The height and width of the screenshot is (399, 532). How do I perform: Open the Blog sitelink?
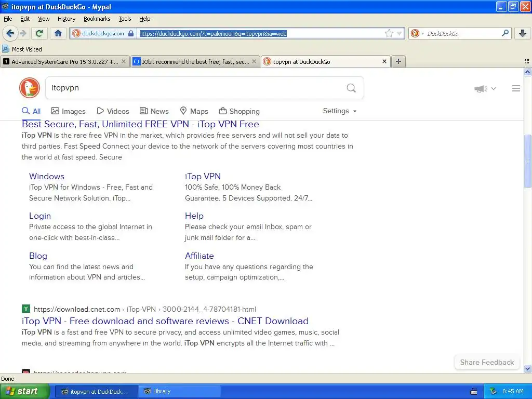coord(38,256)
